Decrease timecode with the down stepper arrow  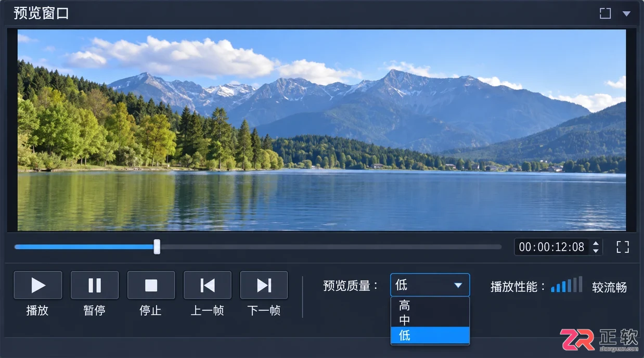coord(596,251)
